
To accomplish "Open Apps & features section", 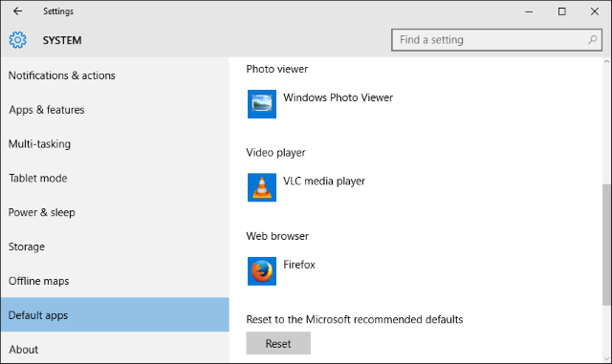I will (115, 110).
